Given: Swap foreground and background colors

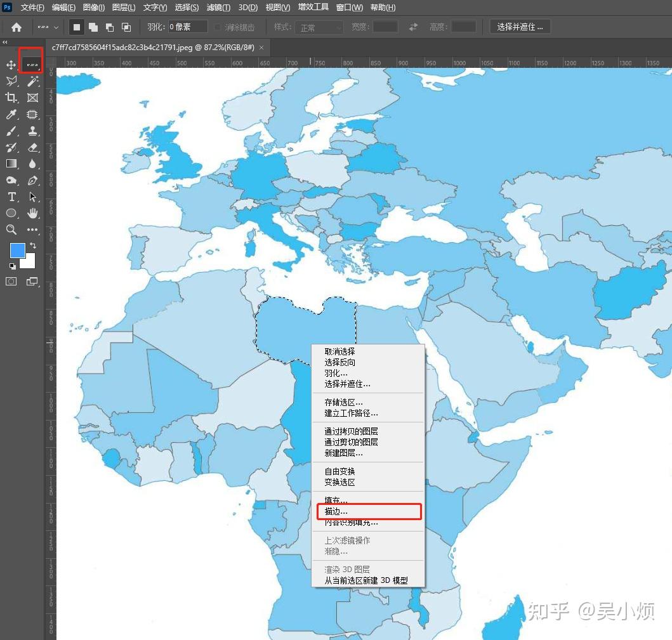Looking at the screenshot, I should pyautogui.click(x=33, y=245).
